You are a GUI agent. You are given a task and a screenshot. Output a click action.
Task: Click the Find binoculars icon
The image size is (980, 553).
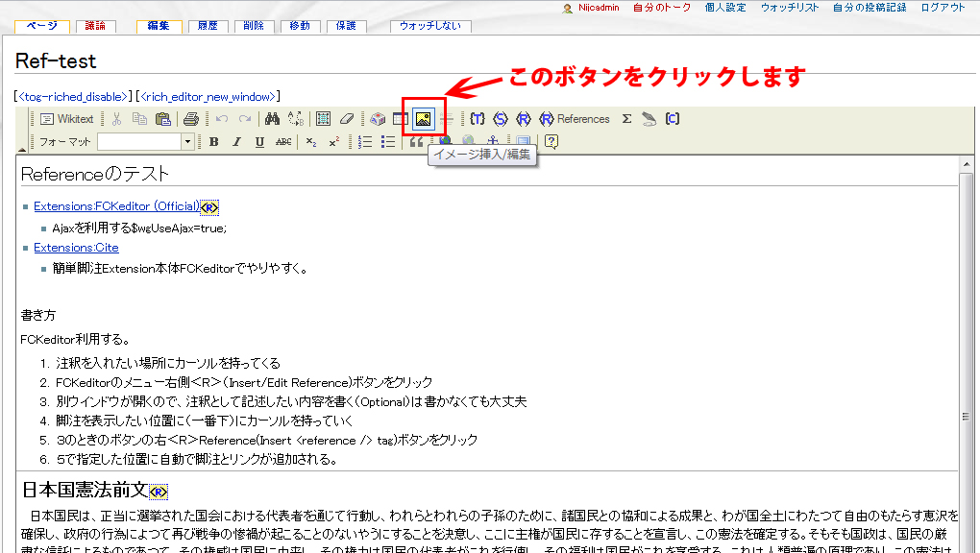[x=272, y=119]
